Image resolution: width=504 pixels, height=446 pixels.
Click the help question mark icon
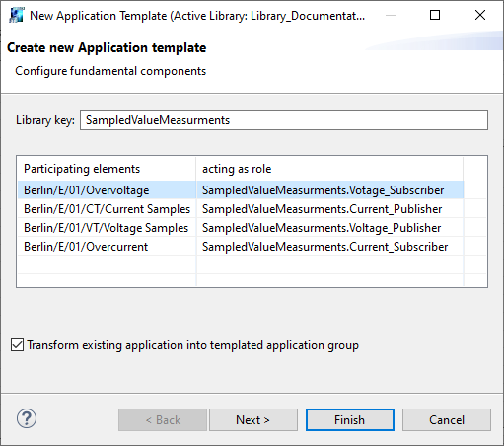pos(27,418)
